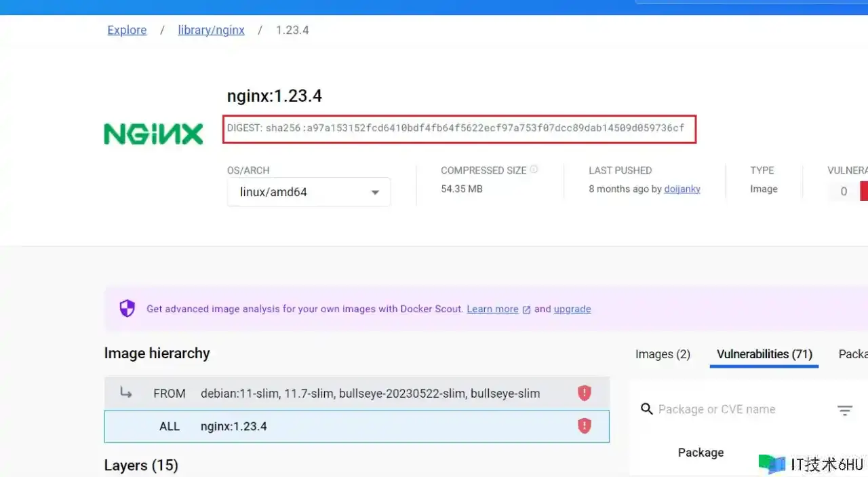Switch to the Images (2) tab
The image size is (868, 477).
click(663, 354)
